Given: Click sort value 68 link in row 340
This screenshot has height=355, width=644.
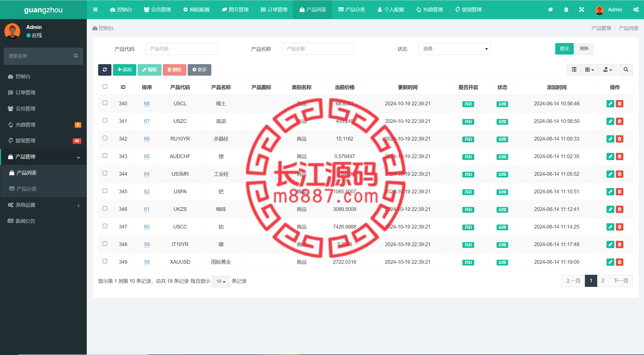Looking at the screenshot, I should (x=147, y=104).
